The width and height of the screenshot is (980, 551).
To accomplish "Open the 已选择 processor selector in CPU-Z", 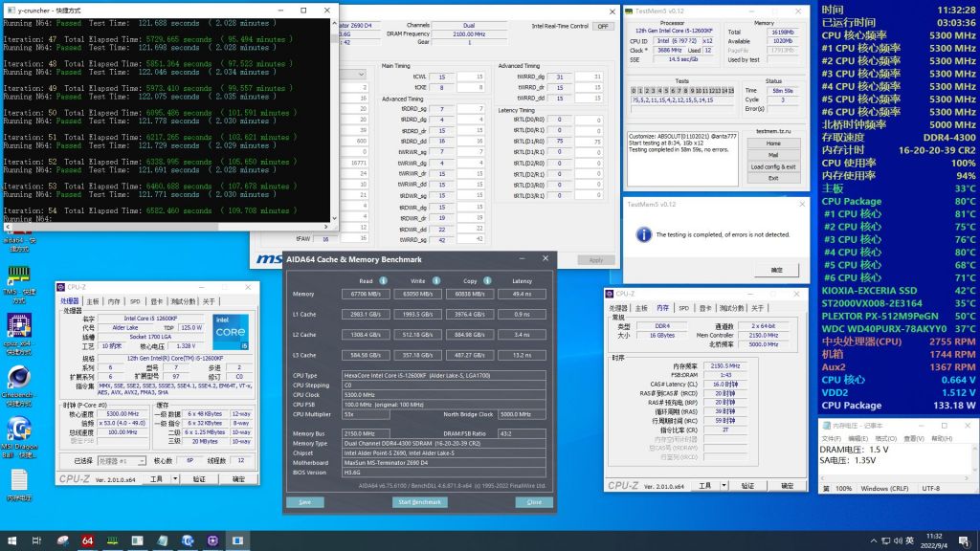I will click(x=121, y=461).
